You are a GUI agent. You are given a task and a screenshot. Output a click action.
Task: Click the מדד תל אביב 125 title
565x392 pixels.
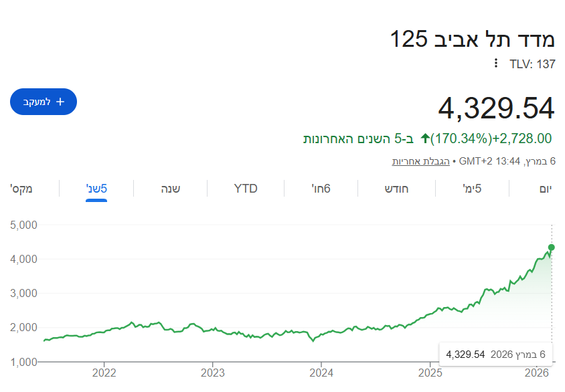(x=473, y=39)
